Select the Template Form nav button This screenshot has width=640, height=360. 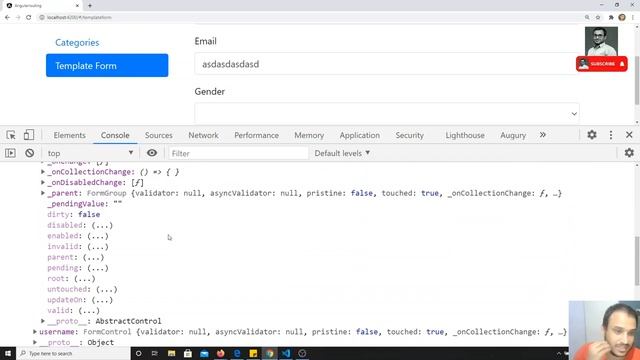[107, 65]
